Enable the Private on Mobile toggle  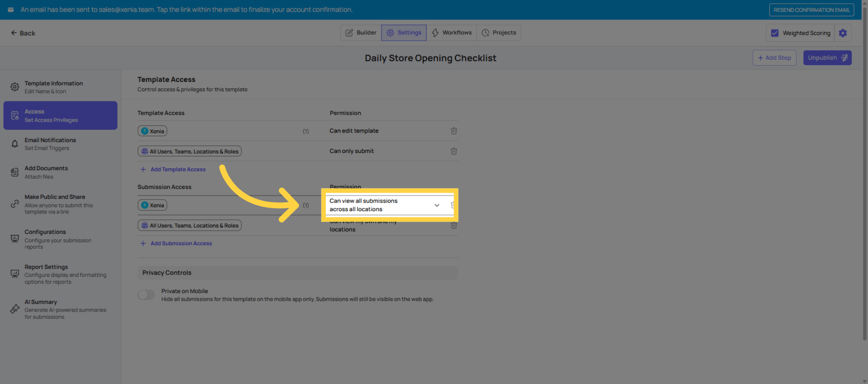146,295
